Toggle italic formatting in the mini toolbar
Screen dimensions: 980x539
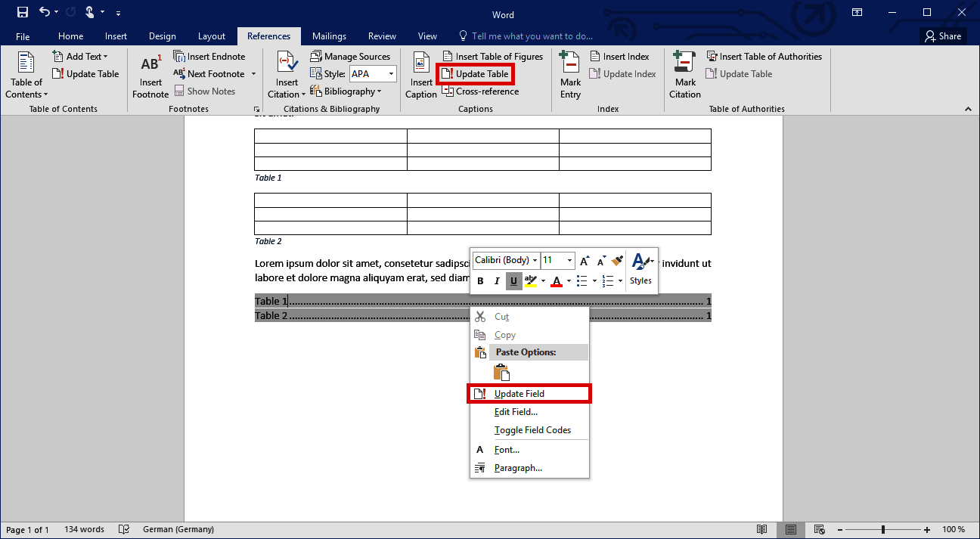[x=497, y=280]
